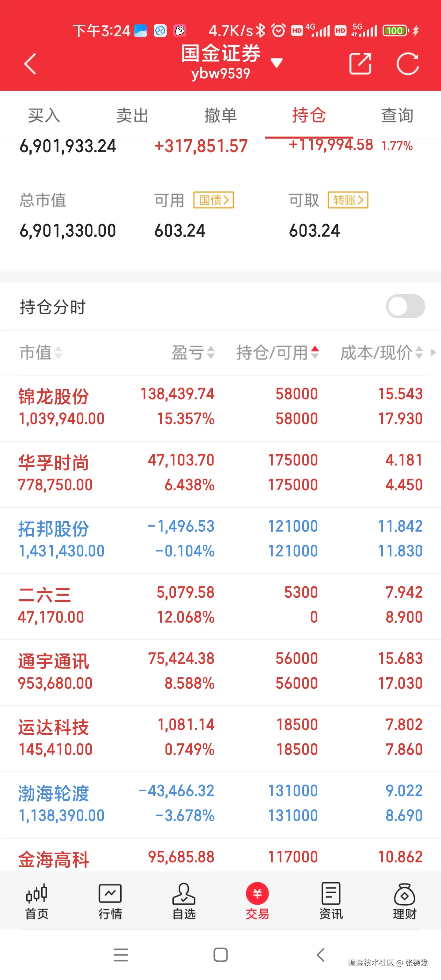This screenshot has height=980, width=441.
Task: Open 资讯 news icon
Action: tap(331, 901)
